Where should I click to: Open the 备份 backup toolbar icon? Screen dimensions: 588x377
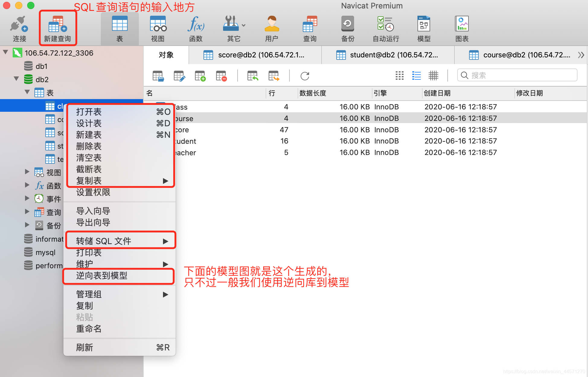pyautogui.click(x=347, y=27)
